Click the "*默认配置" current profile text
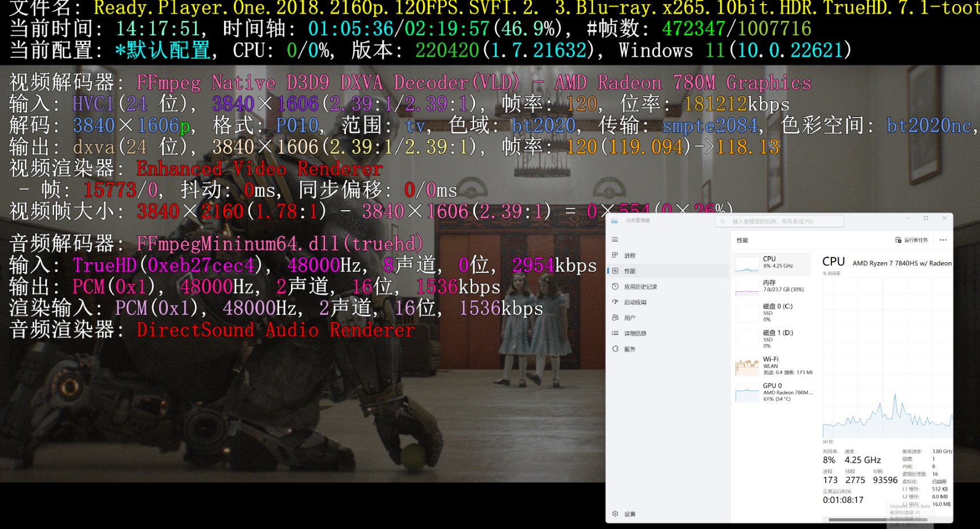980x529 pixels. coord(163,51)
